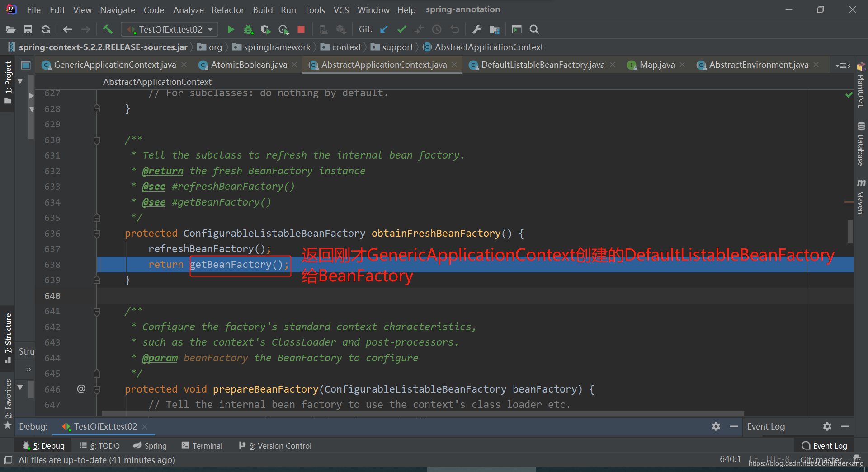Click the Git update project arrow icon
This screenshot has height=472, width=868.
coord(384,30)
